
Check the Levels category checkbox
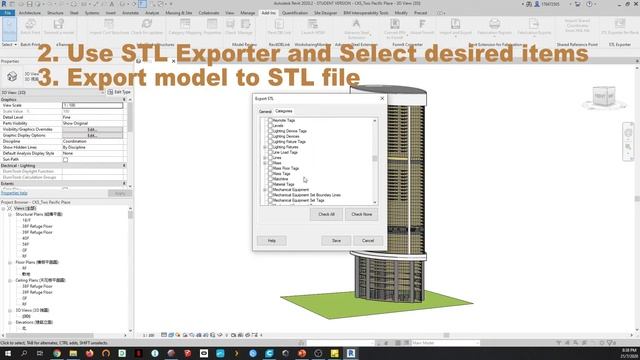270,126
